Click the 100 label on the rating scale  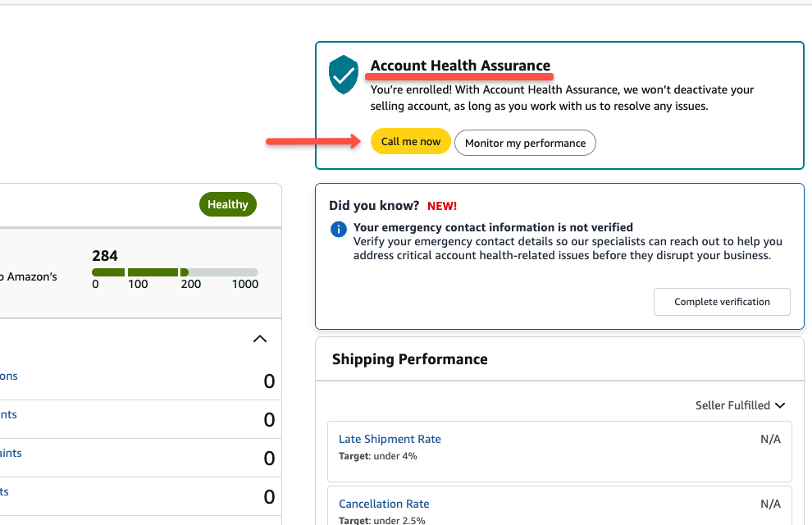pos(139,285)
